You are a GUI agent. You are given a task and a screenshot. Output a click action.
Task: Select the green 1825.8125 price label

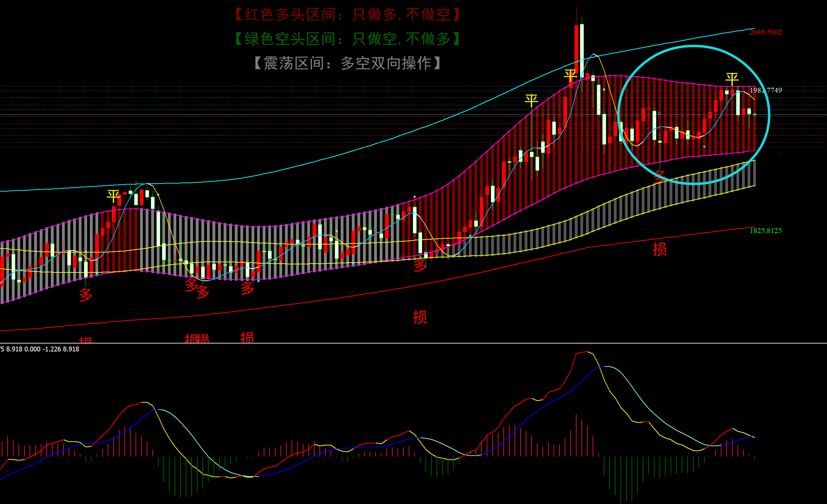[766, 231]
